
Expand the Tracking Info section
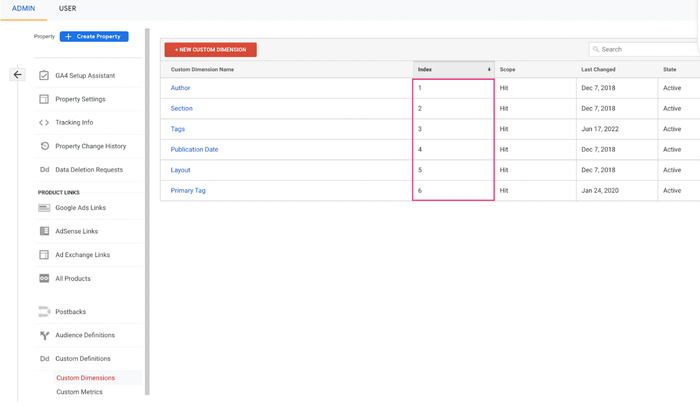(74, 123)
